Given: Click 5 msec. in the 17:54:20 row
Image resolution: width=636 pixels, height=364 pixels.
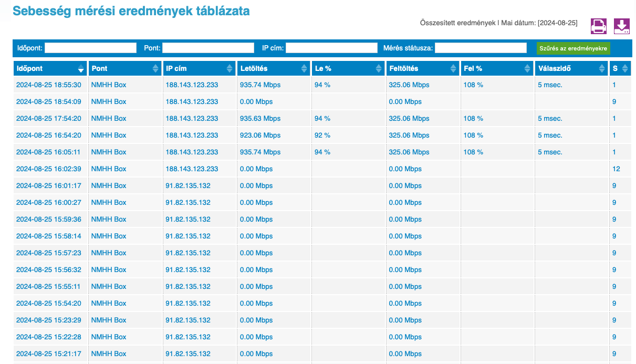Looking at the screenshot, I should coord(550,119).
